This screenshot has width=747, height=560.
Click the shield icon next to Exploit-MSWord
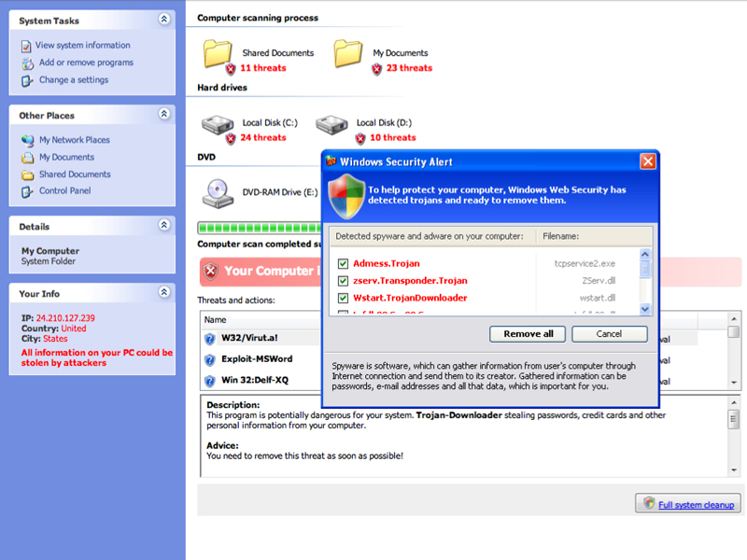(209, 360)
